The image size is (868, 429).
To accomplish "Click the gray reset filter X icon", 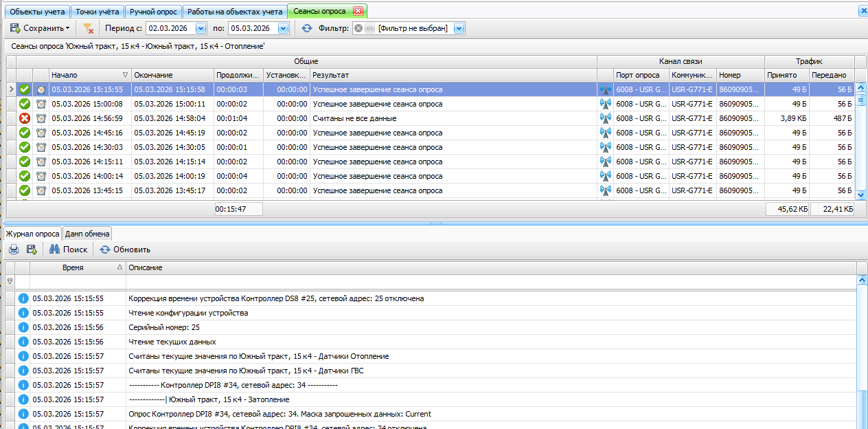I will pos(358,28).
